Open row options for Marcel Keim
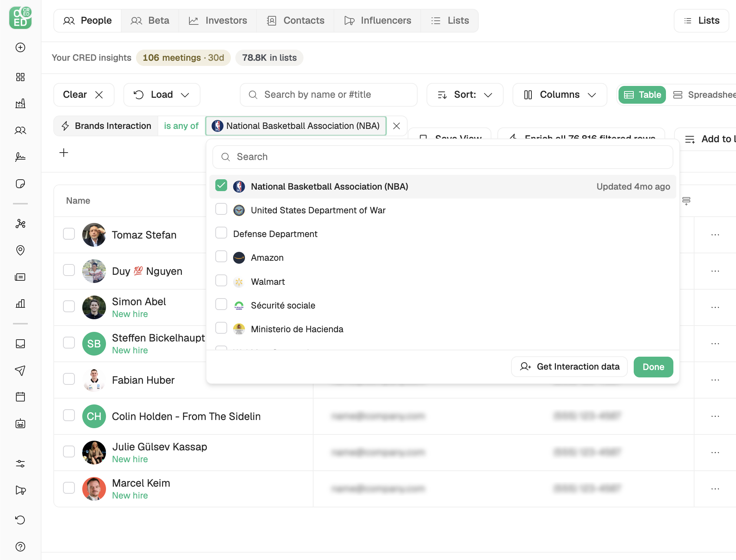The width and height of the screenshot is (736, 560). click(x=715, y=489)
